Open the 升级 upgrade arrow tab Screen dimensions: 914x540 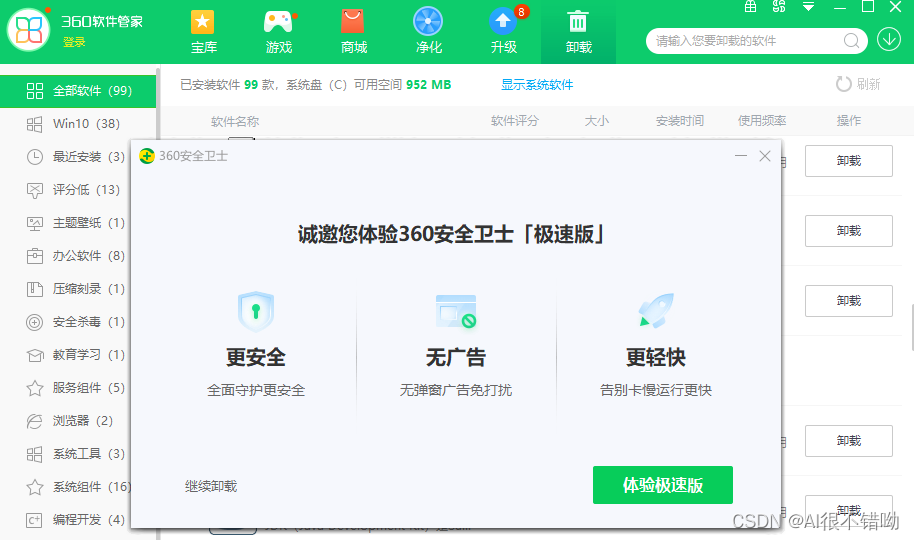tap(504, 32)
